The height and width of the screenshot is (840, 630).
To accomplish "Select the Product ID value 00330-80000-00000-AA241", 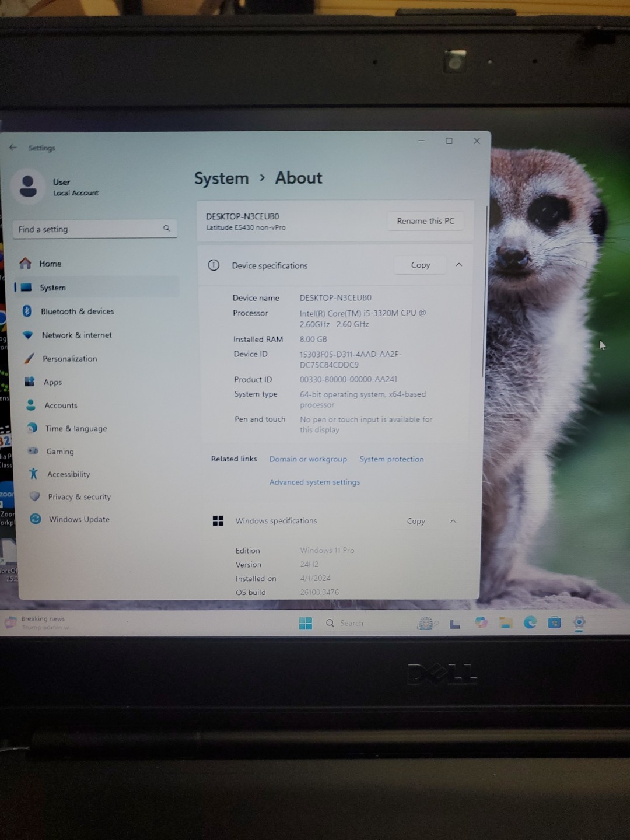I will pyautogui.click(x=348, y=379).
